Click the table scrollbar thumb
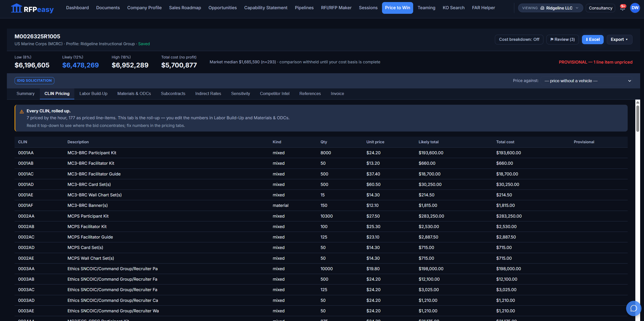 [638, 118]
